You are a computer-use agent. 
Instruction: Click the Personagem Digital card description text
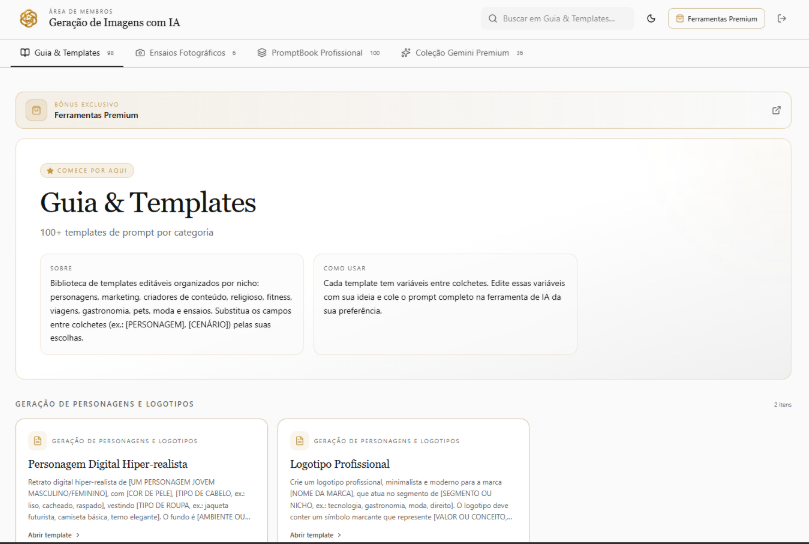pos(139,499)
